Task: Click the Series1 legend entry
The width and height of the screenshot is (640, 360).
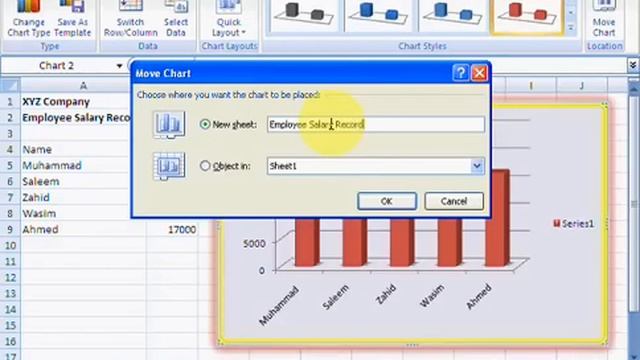Action: click(573, 223)
